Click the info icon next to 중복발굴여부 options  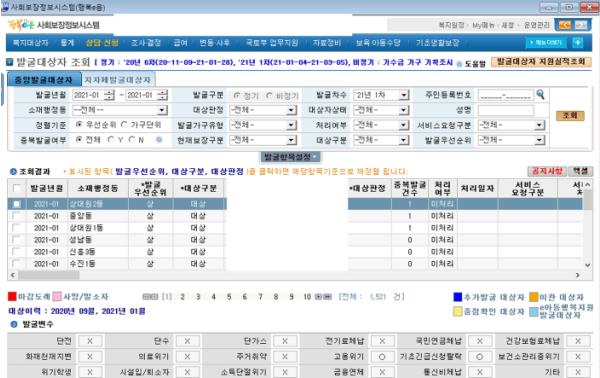[159, 140]
